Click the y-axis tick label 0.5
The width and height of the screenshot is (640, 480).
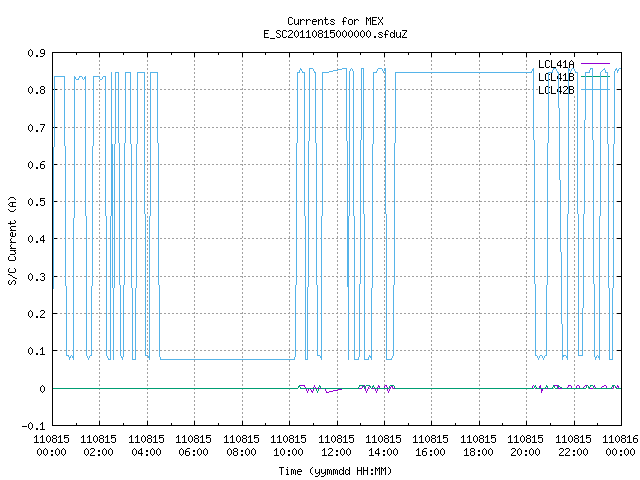[36, 202]
